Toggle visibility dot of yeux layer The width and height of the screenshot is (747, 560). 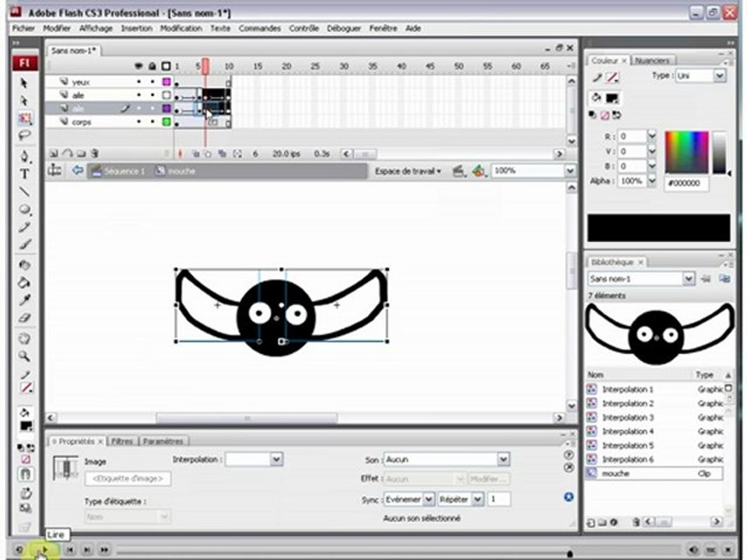coord(139,82)
